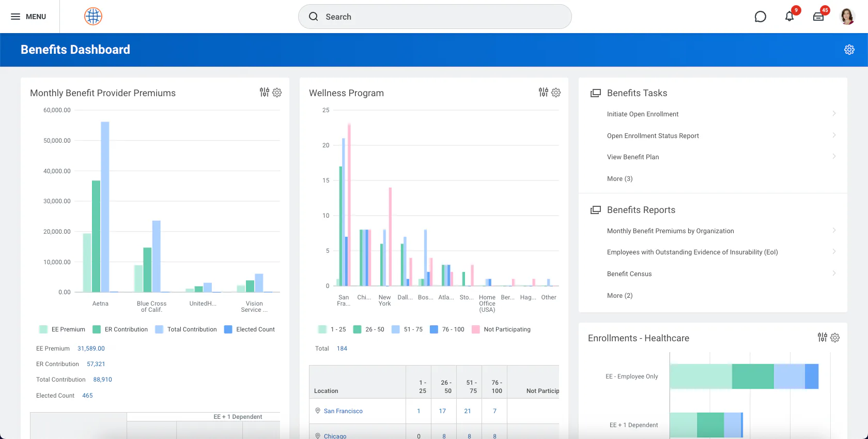The height and width of the screenshot is (439, 868).
Task: Toggle ER Contribution legend series
Action: 120,329
